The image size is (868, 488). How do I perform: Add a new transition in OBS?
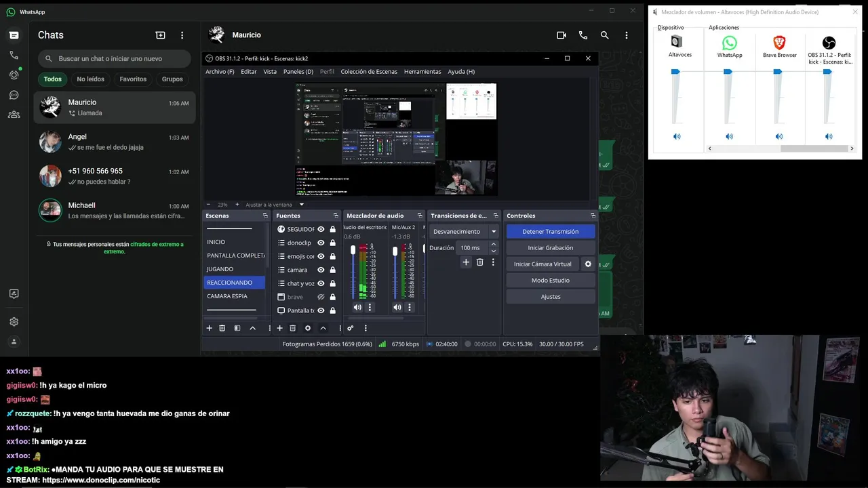(466, 262)
